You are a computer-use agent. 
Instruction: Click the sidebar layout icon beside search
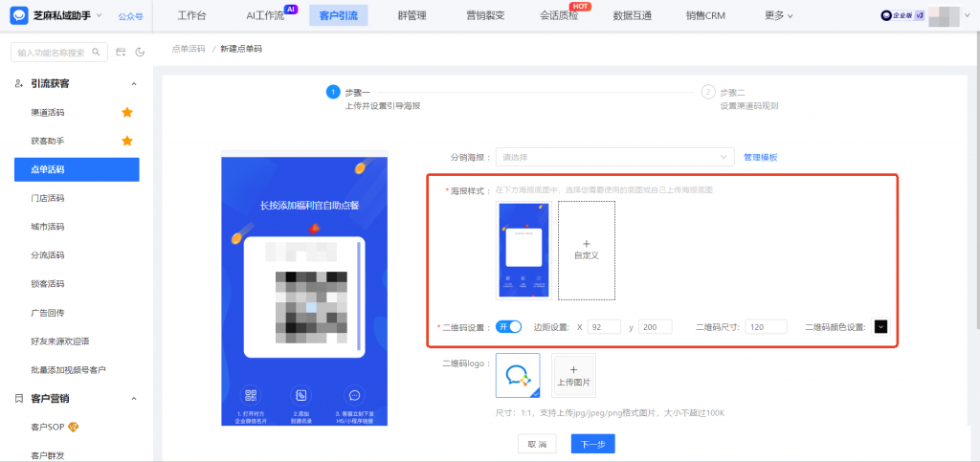tap(122, 53)
